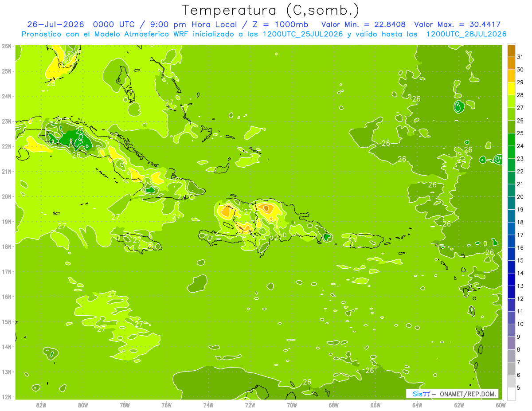Click the 15N latitude axis label
Screen dimensions: 532x411
coord(7,321)
